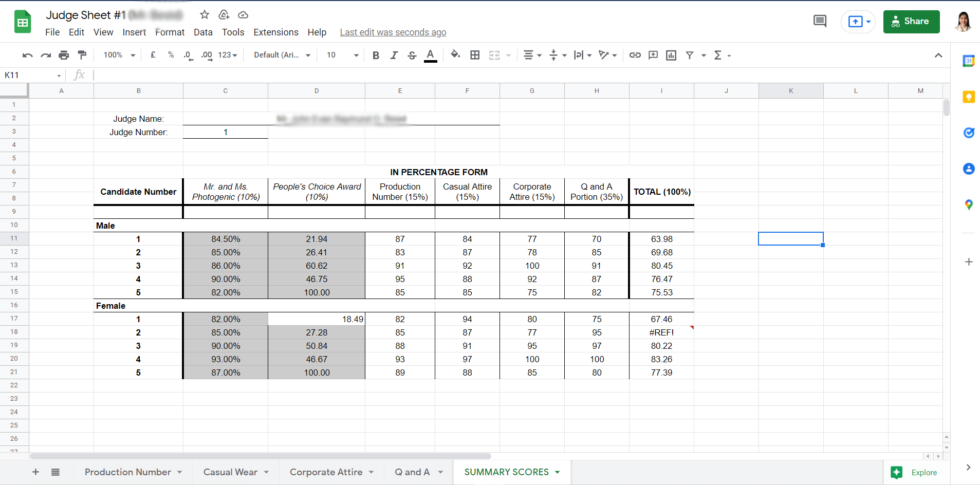Click the Redo icon

[46, 55]
